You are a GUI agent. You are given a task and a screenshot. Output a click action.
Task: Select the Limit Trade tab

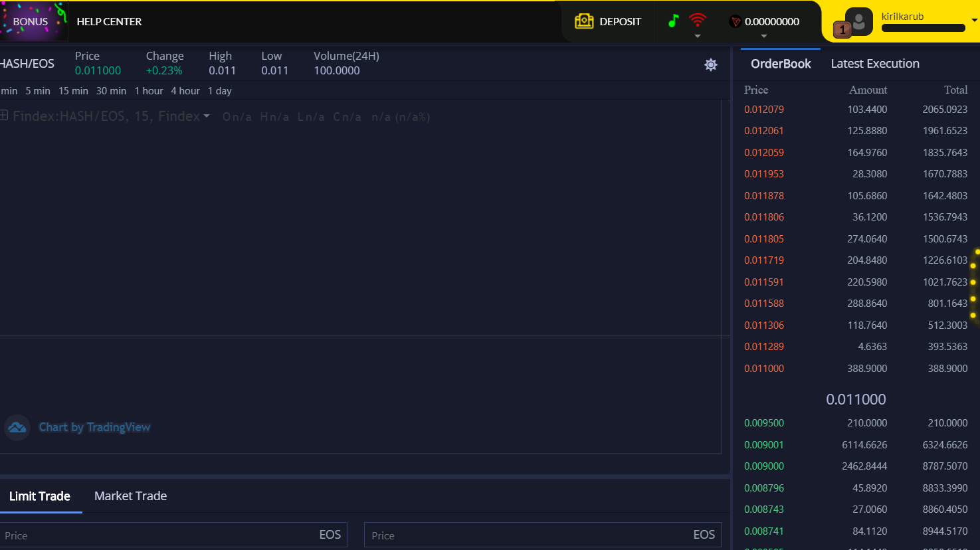pos(40,496)
